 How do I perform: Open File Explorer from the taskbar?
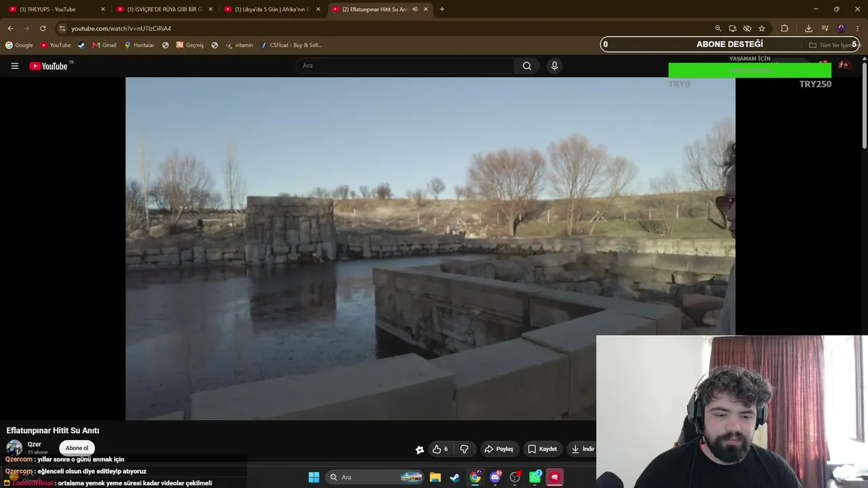435,477
